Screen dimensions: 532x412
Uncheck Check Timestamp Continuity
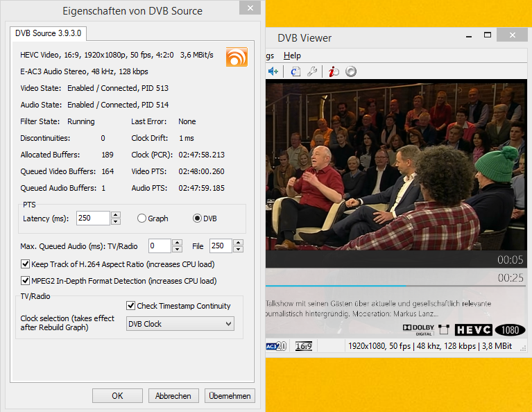tap(131, 306)
